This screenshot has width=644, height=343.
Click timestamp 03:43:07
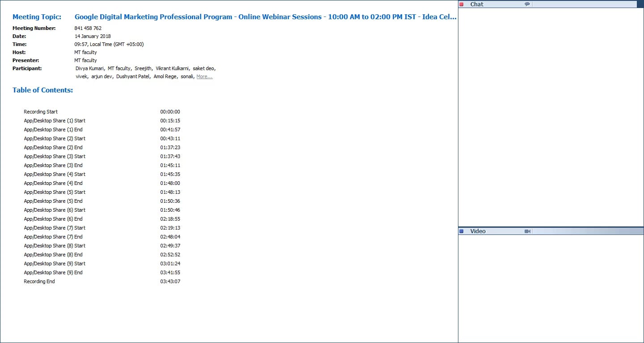coord(170,282)
